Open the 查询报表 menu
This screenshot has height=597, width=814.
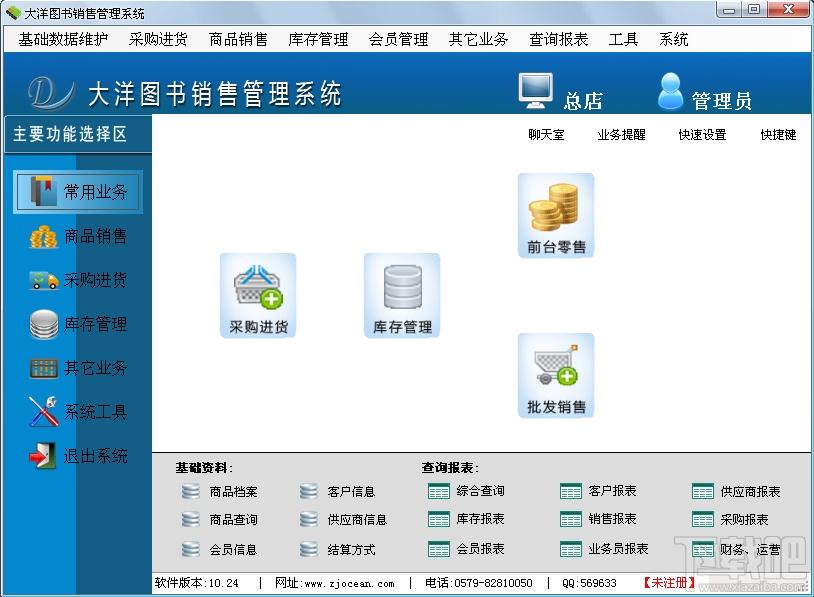(x=559, y=39)
